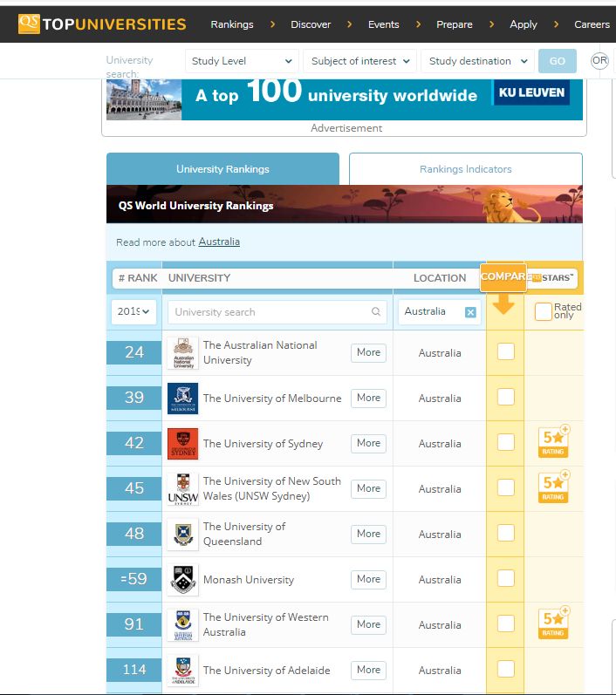Clear the Australia location filter with X icon

[x=470, y=312]
